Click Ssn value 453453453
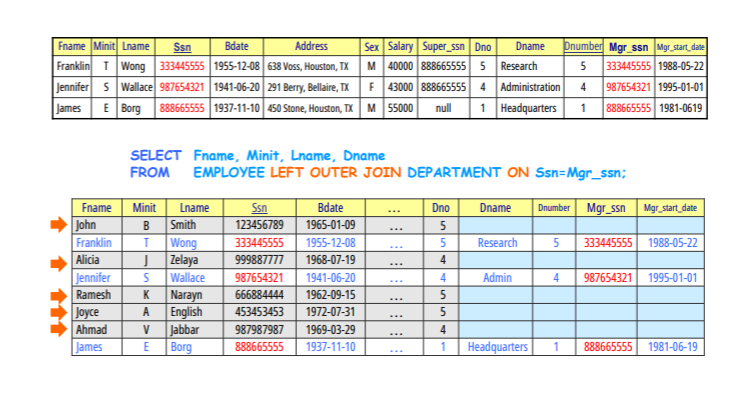The image size is (741, 404). pyautogui.click(x=259, y=312)
